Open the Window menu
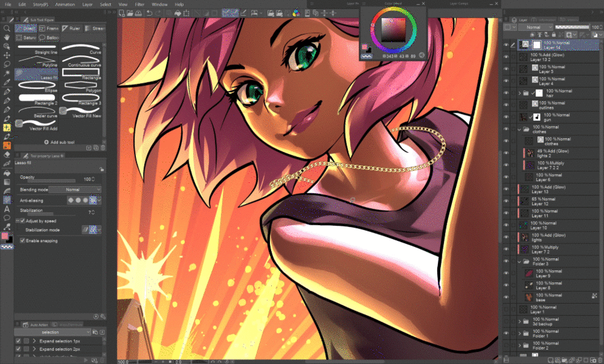This screenshot has width=604, height=364. click(159, 4)
